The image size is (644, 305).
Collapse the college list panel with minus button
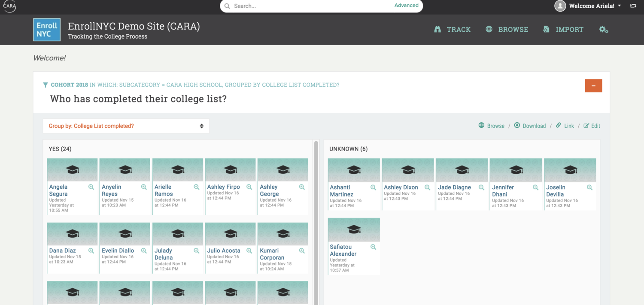(593, 86)
